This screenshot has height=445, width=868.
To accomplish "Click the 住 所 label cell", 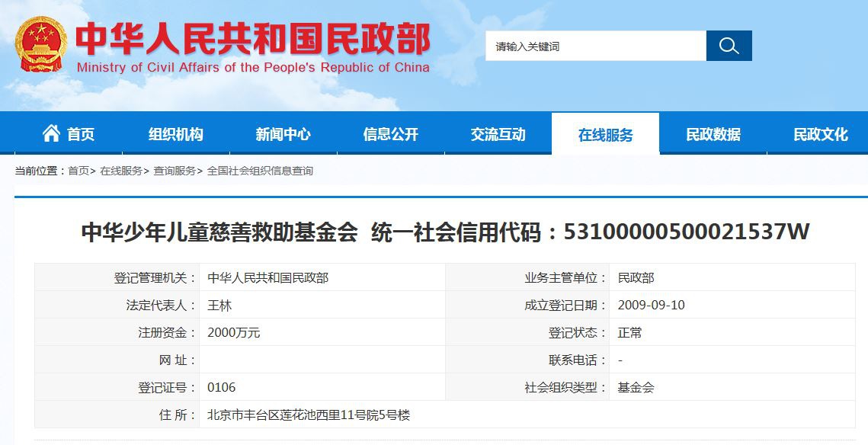I will tap(117, 415).
